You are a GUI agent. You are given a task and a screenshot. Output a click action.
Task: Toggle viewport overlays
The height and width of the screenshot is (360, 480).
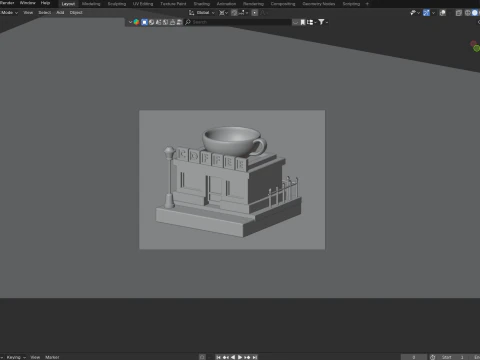pyautogui.click(x=443, y=13)
